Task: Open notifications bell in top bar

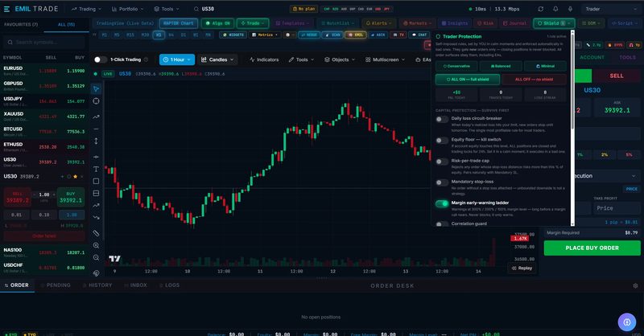Action: pos(555,9)
